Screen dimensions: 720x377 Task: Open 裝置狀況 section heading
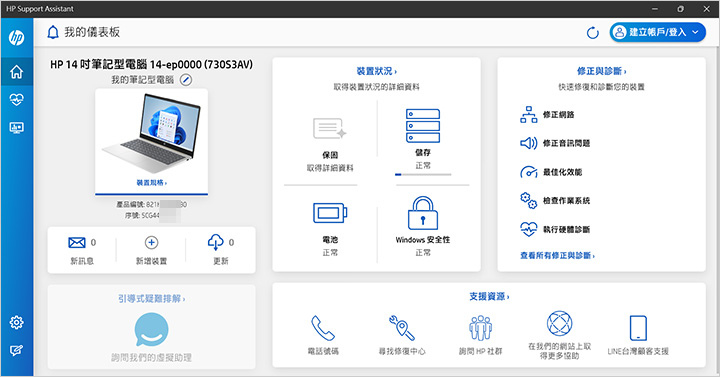[377, 71]
